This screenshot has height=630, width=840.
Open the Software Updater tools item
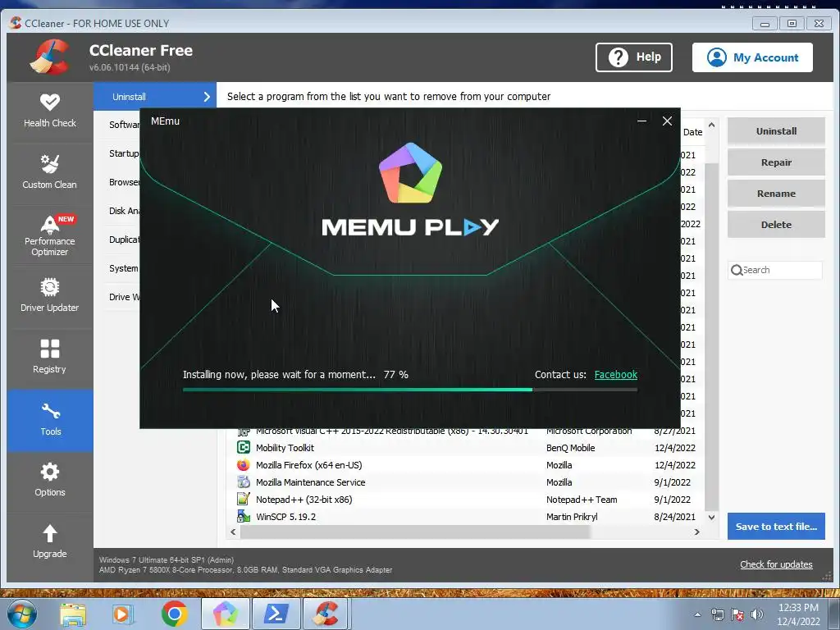tap(125, 125)
